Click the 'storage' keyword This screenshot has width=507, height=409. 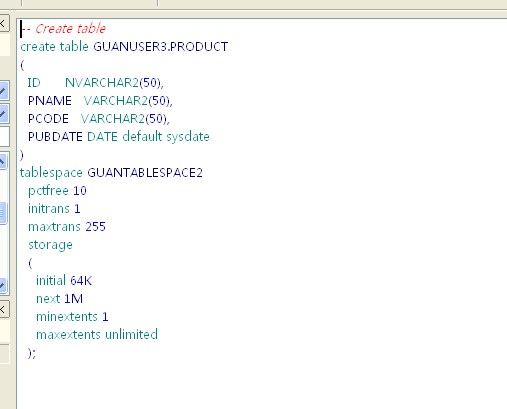tap(50, 245)
